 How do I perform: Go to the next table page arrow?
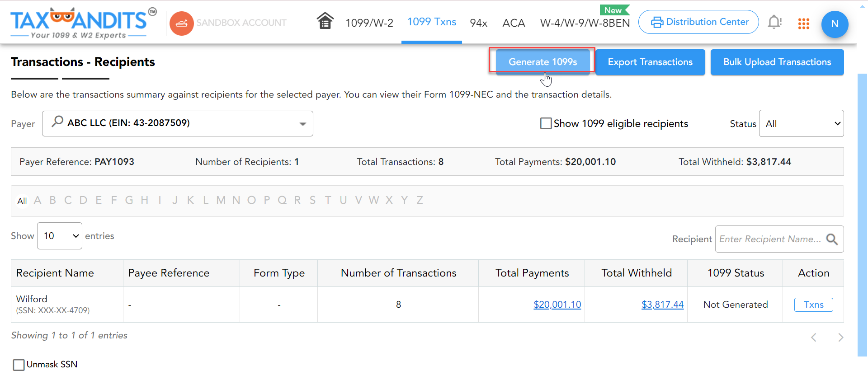(840, 337)
